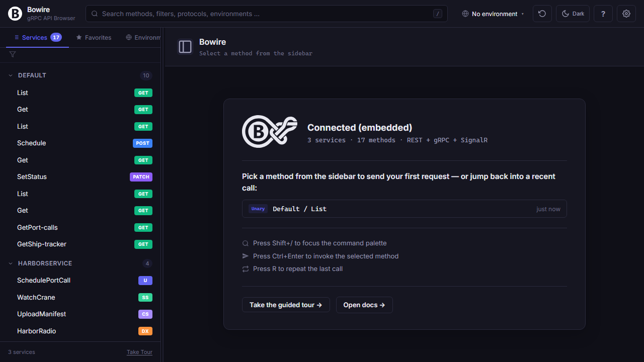
Task: Click the POST badge next to Schedule
Action: 143,143
